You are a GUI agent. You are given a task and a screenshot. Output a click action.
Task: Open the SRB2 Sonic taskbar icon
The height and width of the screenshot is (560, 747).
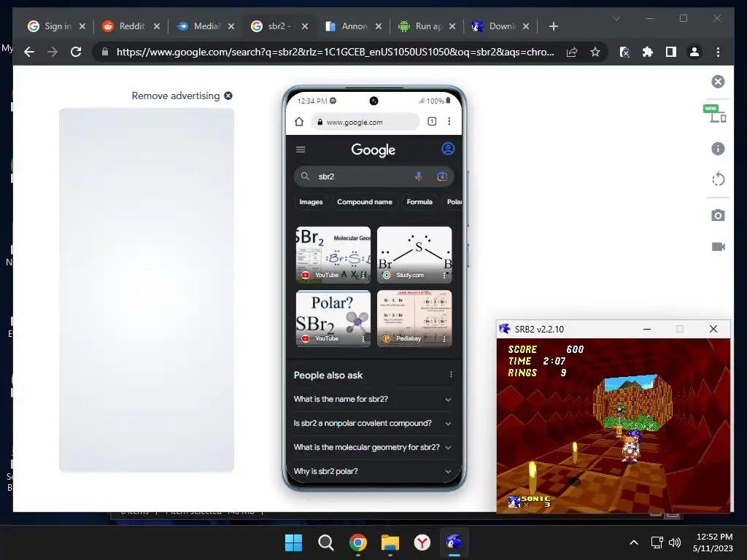tap(454, 542)
